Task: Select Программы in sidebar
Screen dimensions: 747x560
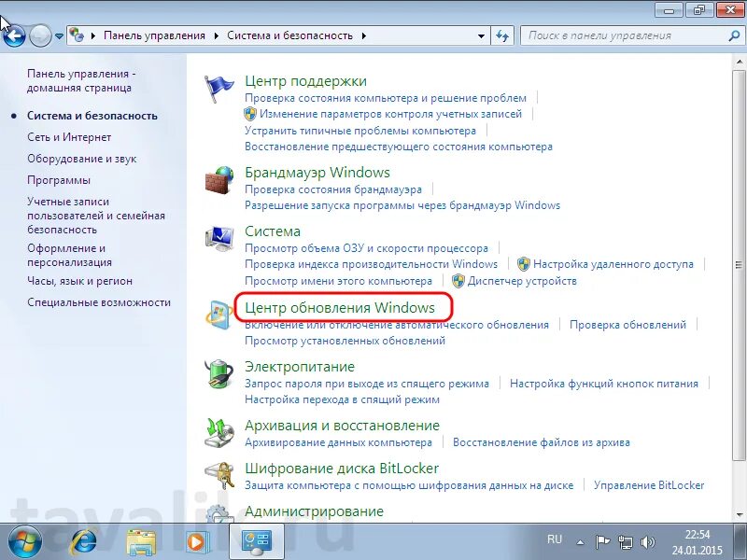Action: 59,180
